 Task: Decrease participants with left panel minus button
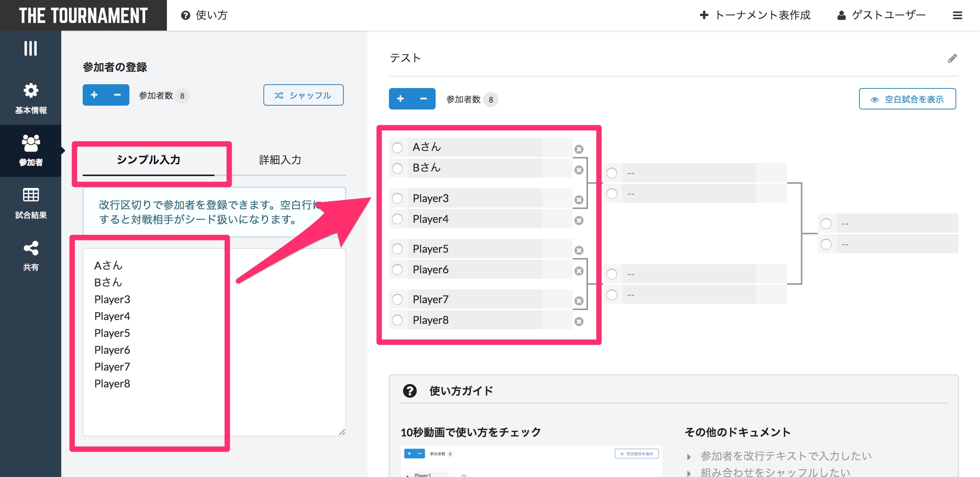118,95
